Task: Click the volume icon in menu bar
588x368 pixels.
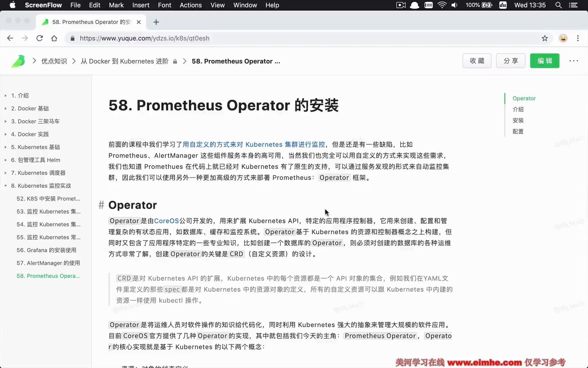Action: click(x=454, y=5)
